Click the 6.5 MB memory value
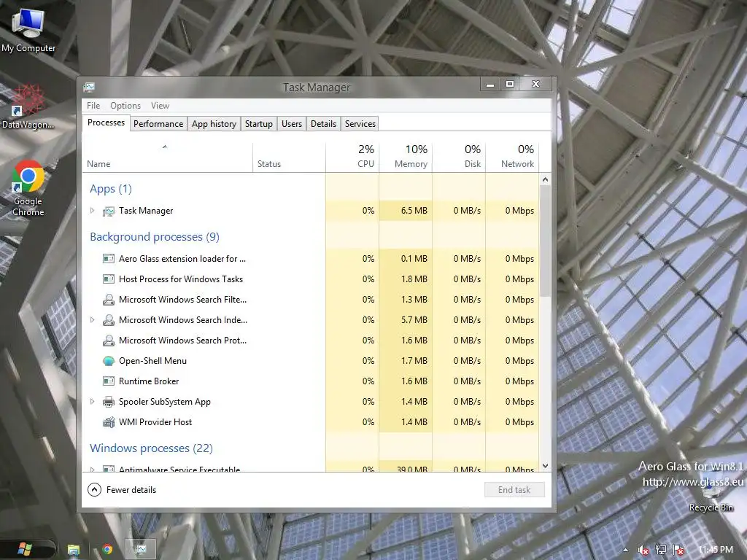Image resolution: width=747 pixels, height=560 pixels. click(x=414, y=211)
